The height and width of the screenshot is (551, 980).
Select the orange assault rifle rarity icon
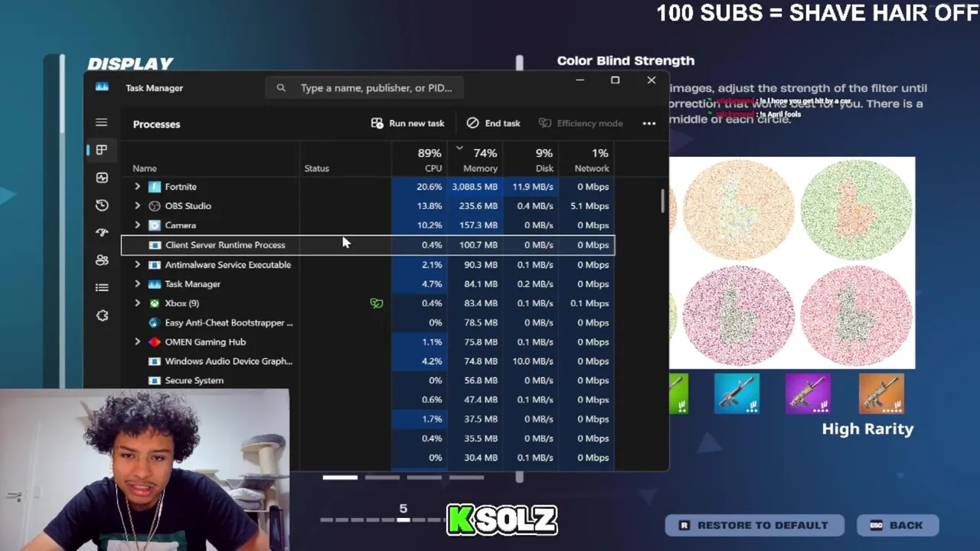881,393
